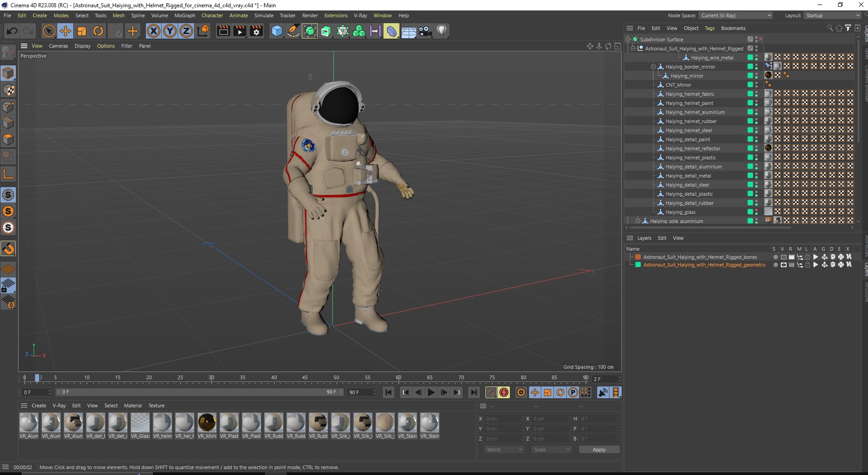The height and width of the screenshot is (475, 868).
Task: Select the Scale tool
Action: pos(82,31)
